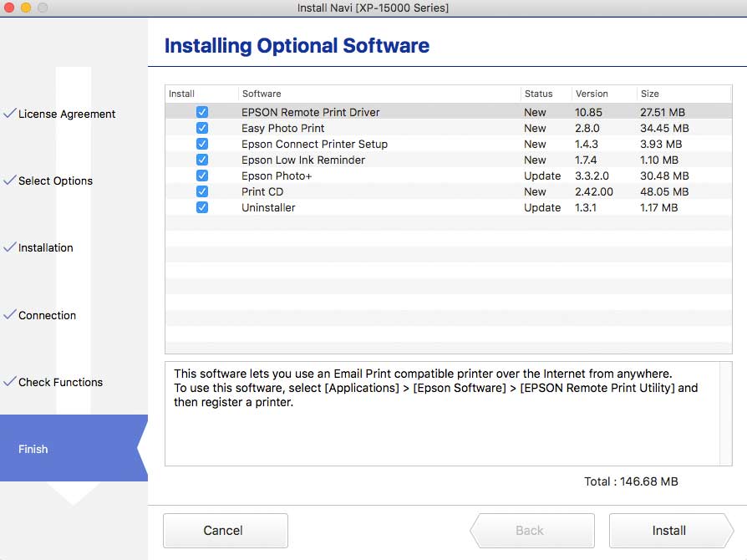The width and height of the screenshot is (747, 560).
Task: Select the Print CD entry
Action: [x=262, y=191]
